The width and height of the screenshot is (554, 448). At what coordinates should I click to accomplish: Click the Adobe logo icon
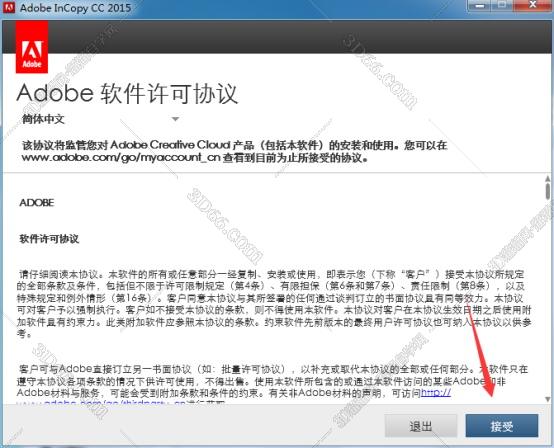tap(32, 47)
